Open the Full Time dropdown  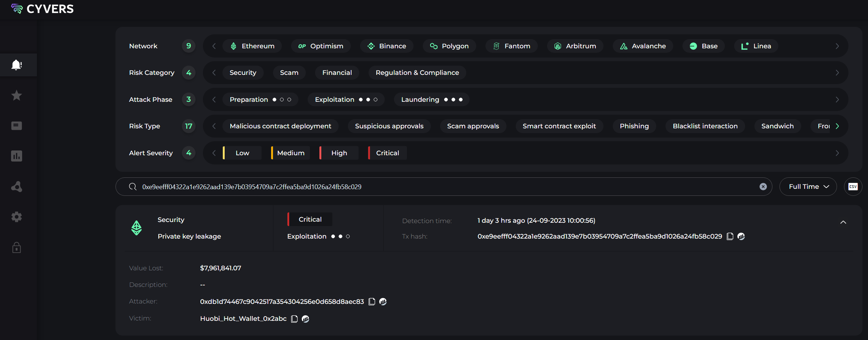[808, 187]
